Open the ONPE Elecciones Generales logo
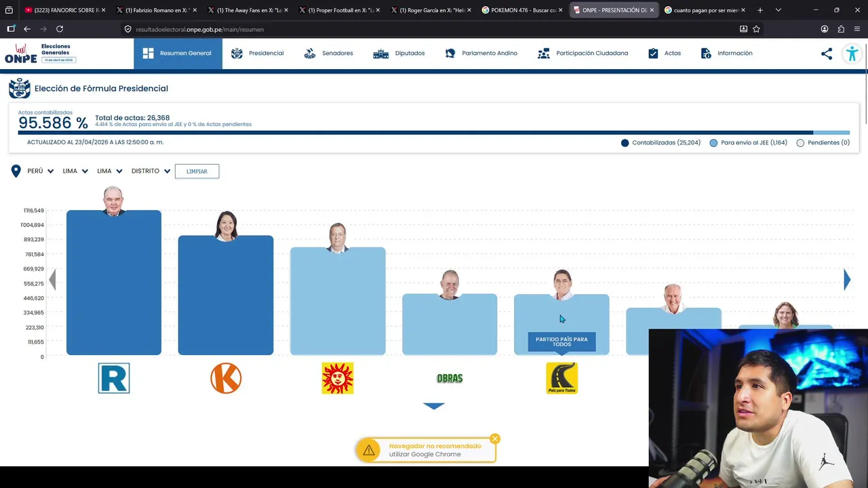 40,54
